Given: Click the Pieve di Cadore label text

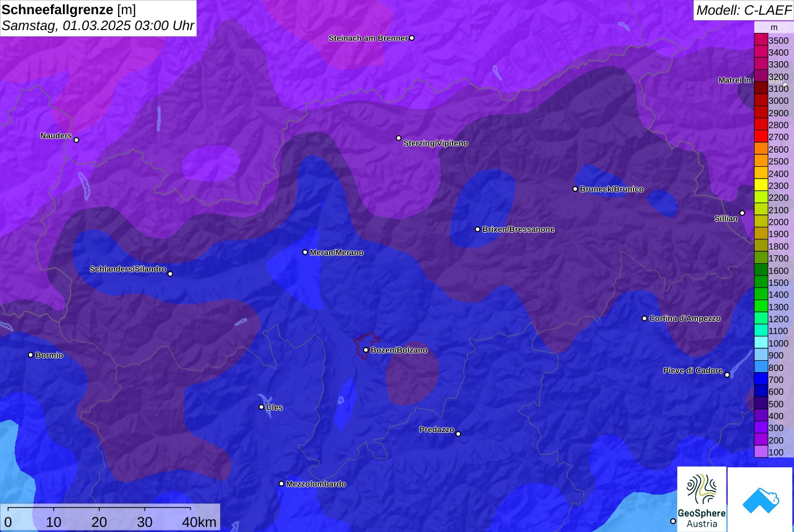Looking at the screenshot, I should 693,370.
